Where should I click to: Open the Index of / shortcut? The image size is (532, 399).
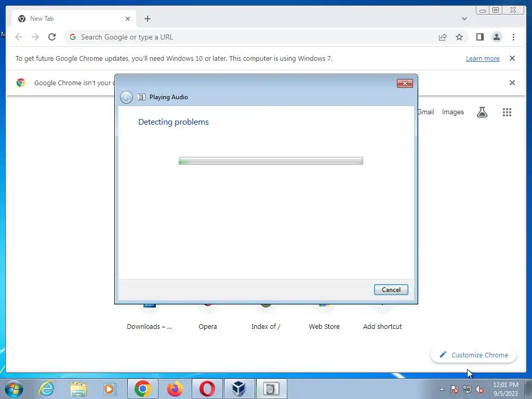[265, 317]
